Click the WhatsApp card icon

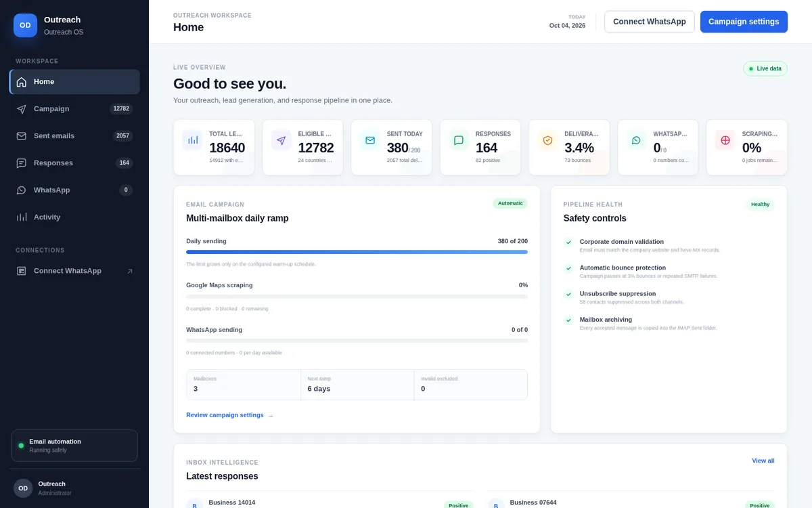pyautogui.click(x=636, y=140)
